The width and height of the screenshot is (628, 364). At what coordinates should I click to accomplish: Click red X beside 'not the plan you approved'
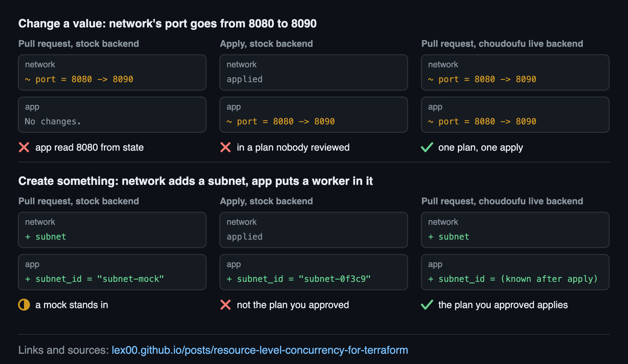coord(226,305)
